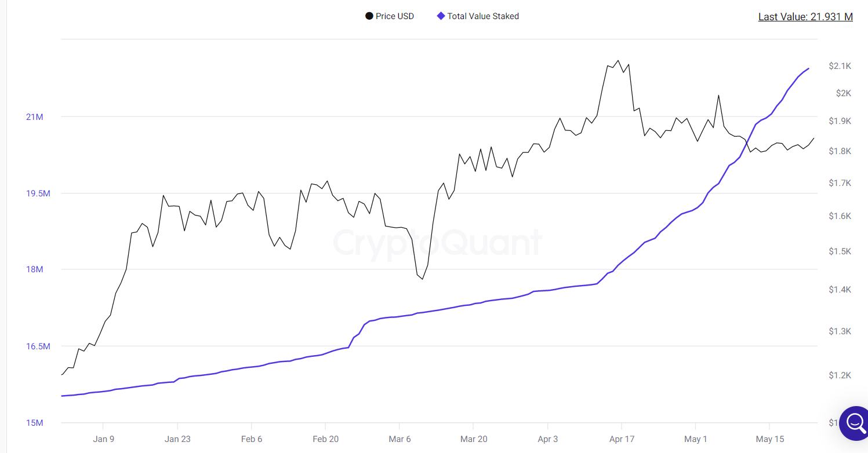Click the purple diamond Total Value Staked marker
The image size is (868, 453).
coord(441,16)
